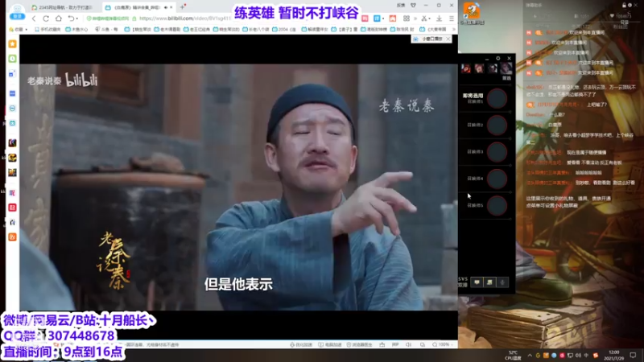Click the green clock history sidebar icon
Image resolution: width=644 pixels, height=362 pixels.
click(x=12, y=59)
